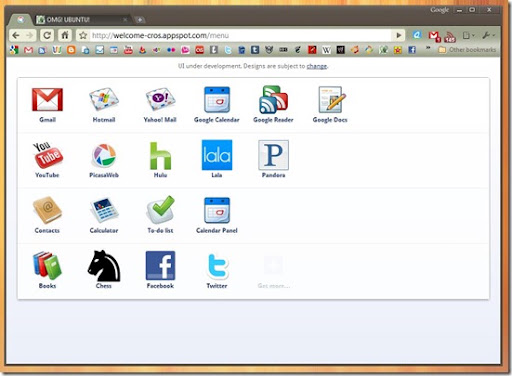The height and width of the screenshot is (376, 512).
Task: Open the page menu dropdown
Action: pyautogui.click(x=469, y=35)
